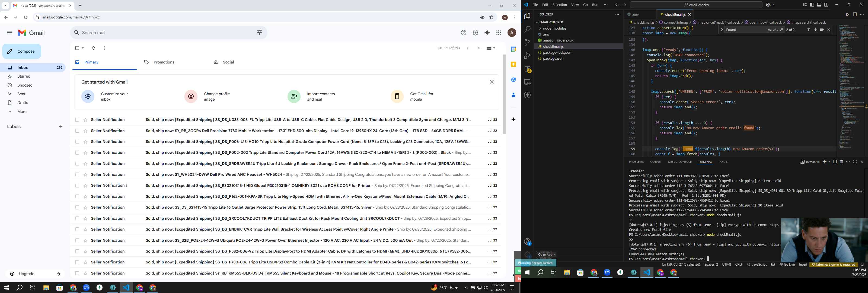The height and width of the screenshot is (293, 868).
Task: Toggle Use Regular Expression in find widget
Action: coord(782,30)
